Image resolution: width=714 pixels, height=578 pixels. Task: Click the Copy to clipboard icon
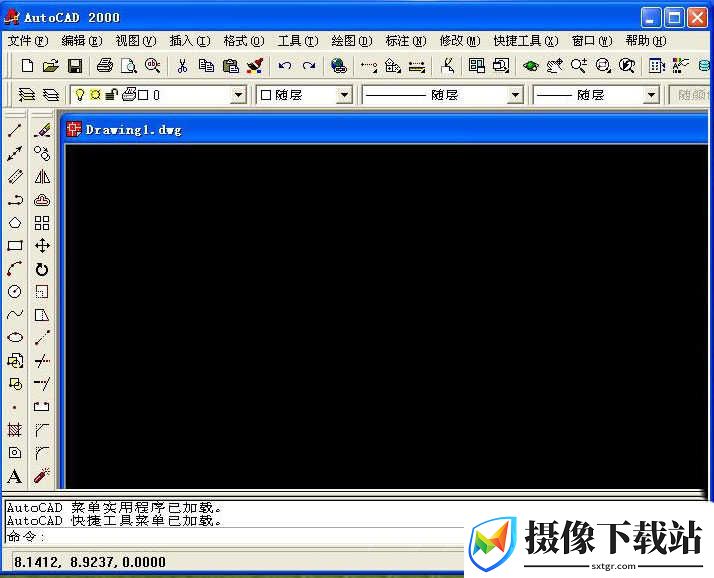click(x=206, y=66)
